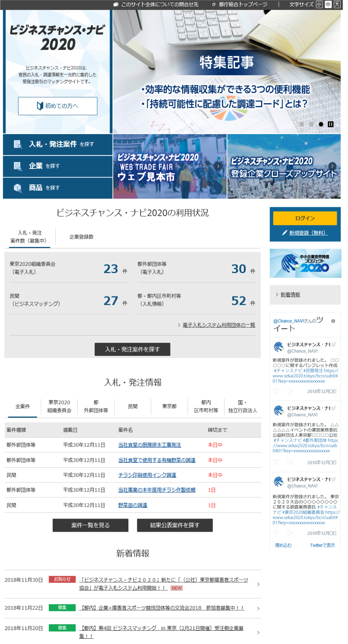Click the yellow ログイン button
Image resolution: width=348 pixels, height=644 pixels.
tap(305, 218)
